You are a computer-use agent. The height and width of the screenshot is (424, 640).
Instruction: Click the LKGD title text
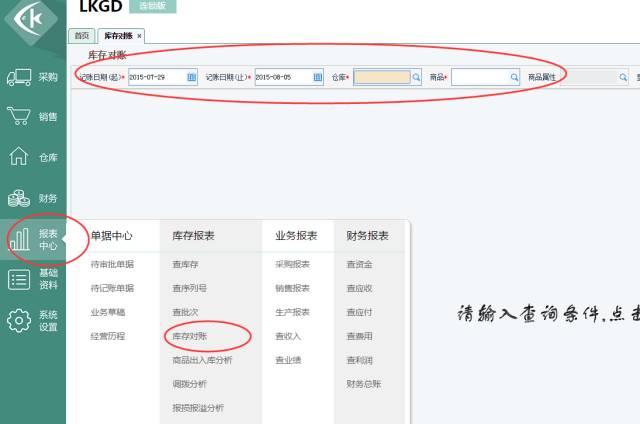100,6
